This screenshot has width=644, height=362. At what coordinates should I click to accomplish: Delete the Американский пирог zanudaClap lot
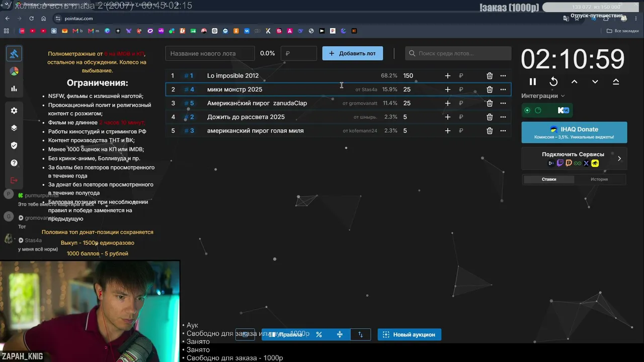(490, 103)
